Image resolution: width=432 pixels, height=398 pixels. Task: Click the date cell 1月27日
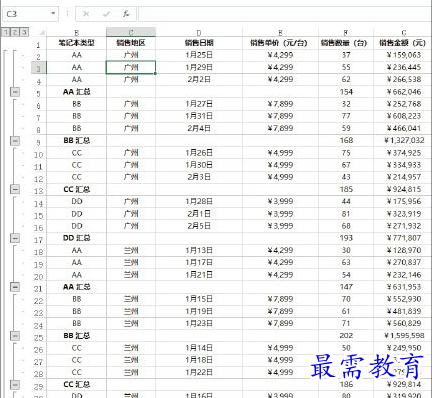(199, 104)
